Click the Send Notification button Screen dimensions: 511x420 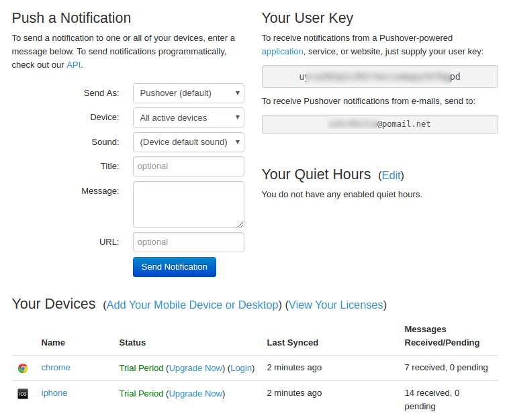[x=175, y=267]
